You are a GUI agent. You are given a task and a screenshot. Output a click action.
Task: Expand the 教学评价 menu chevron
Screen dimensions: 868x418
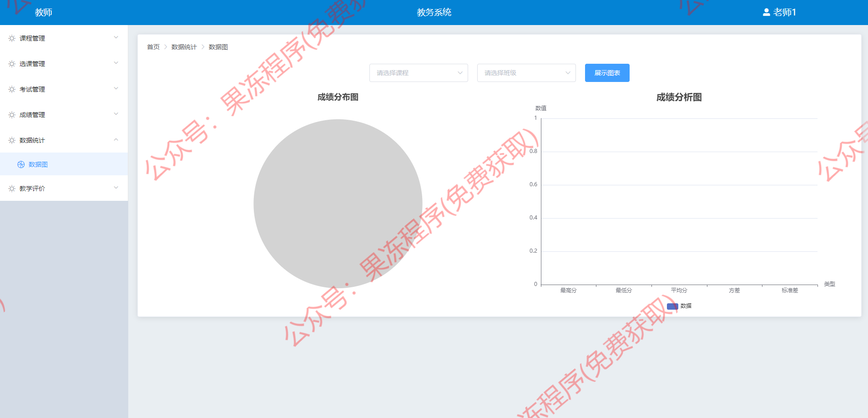point(116,188)
